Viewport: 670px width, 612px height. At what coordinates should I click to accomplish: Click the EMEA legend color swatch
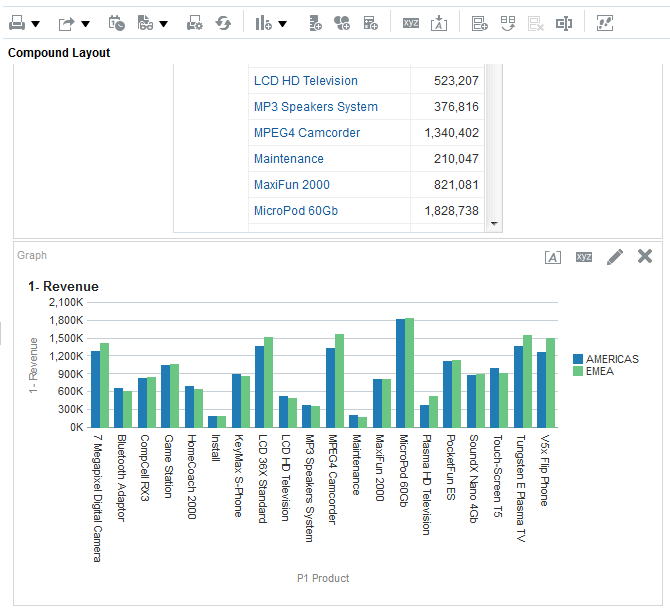click(579, 371)
